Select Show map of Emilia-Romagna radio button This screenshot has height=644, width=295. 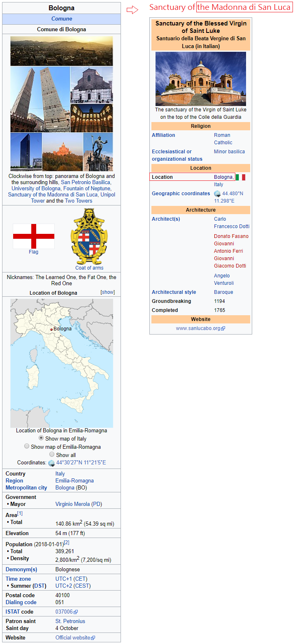[x=27, y=446]
